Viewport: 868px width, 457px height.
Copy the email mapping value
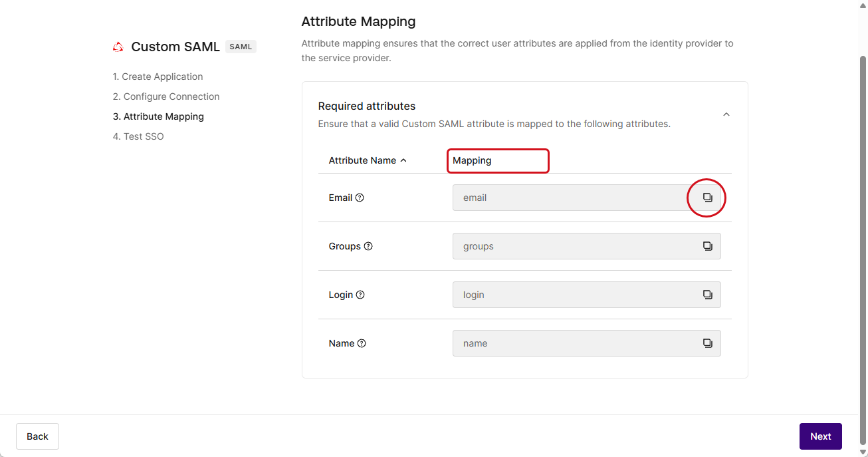(707, 198)
